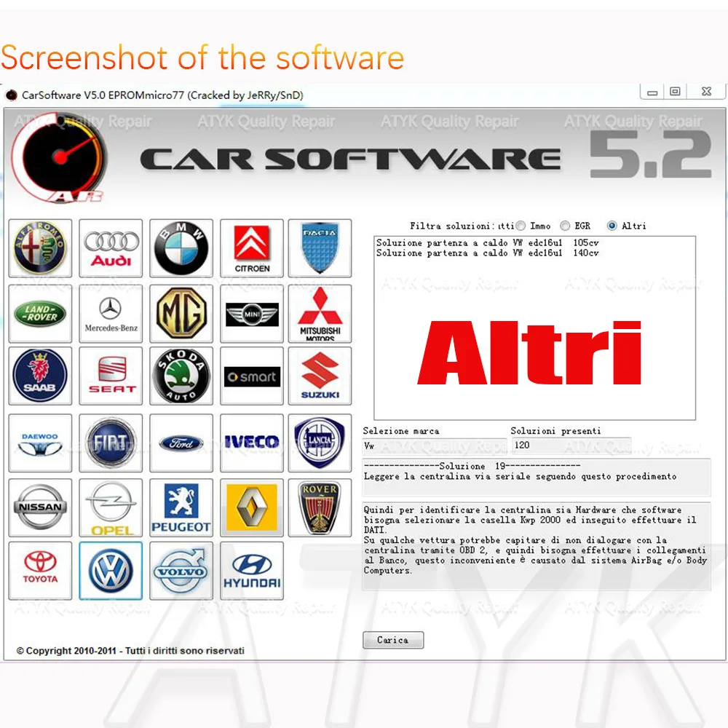This screenshot has height=728, width=728.
Task: Choose the smart brand logo
Action: (252, 376)
